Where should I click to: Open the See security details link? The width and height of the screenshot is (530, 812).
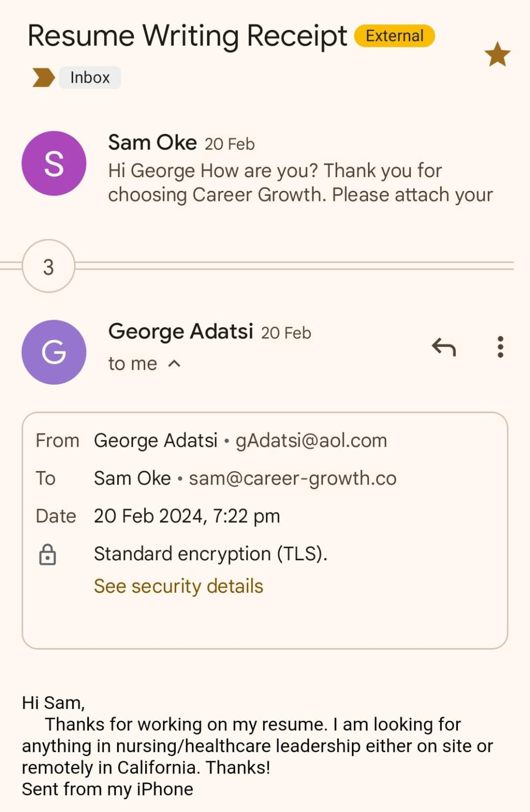point(178,586)
